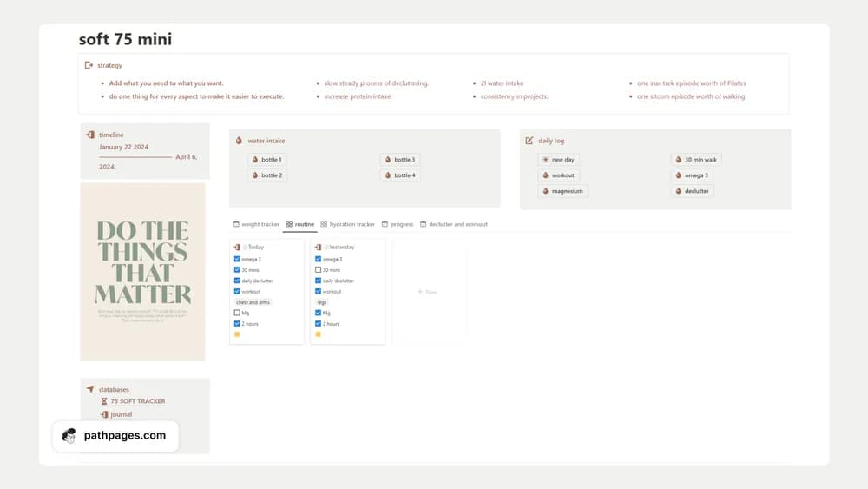The height and width of the screenshot is (489, 868).
Task: Click the Yesterday card page icon
Action: (x=319, y=247)
